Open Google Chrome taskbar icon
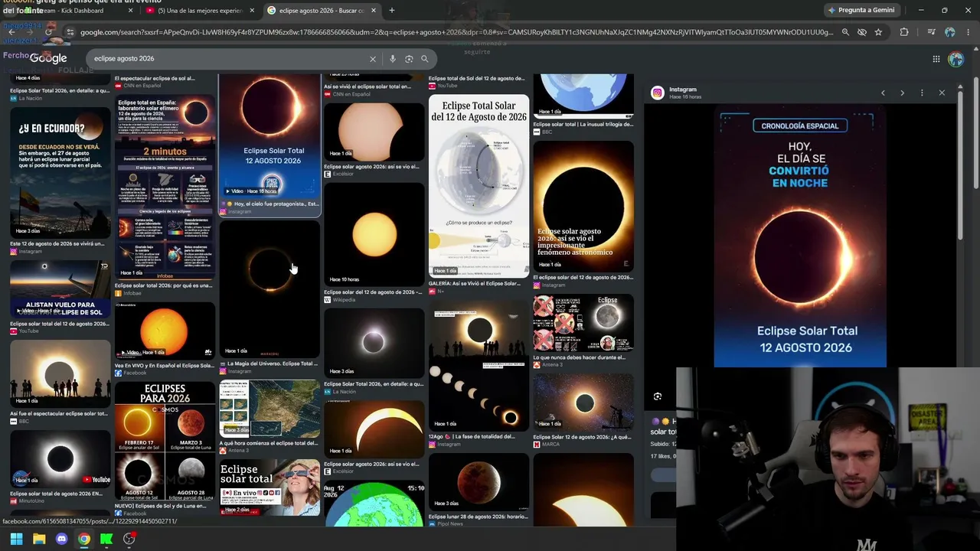 point(84,539)
